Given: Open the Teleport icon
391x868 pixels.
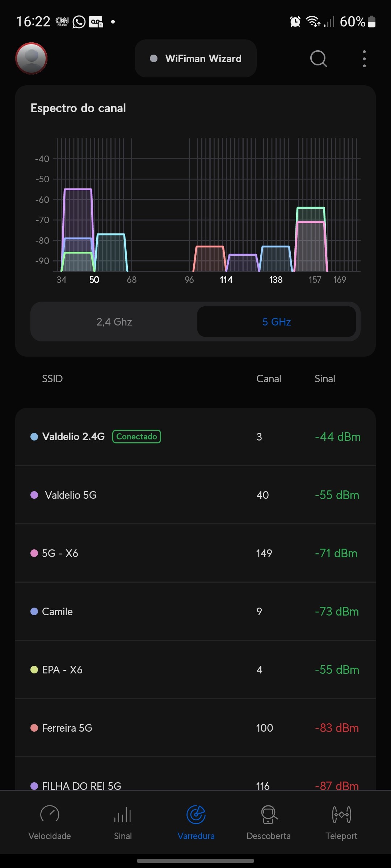Looking at the screenshot, I should click(341, 815).
